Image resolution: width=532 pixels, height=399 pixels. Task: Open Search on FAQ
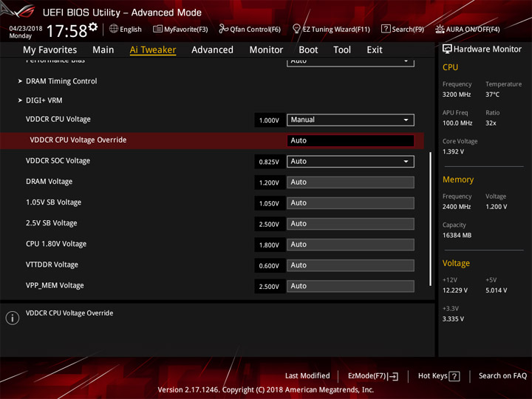pyautogui.click(x=503, y=376)
